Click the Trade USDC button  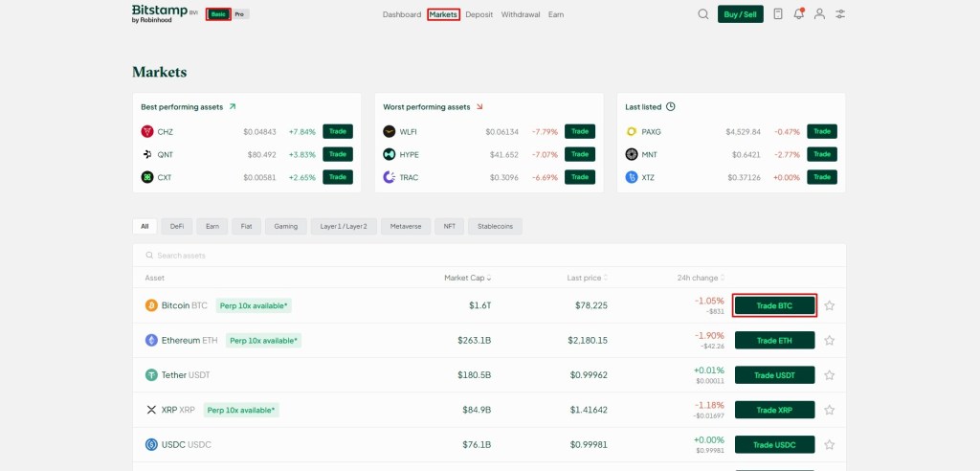[775, 445]
